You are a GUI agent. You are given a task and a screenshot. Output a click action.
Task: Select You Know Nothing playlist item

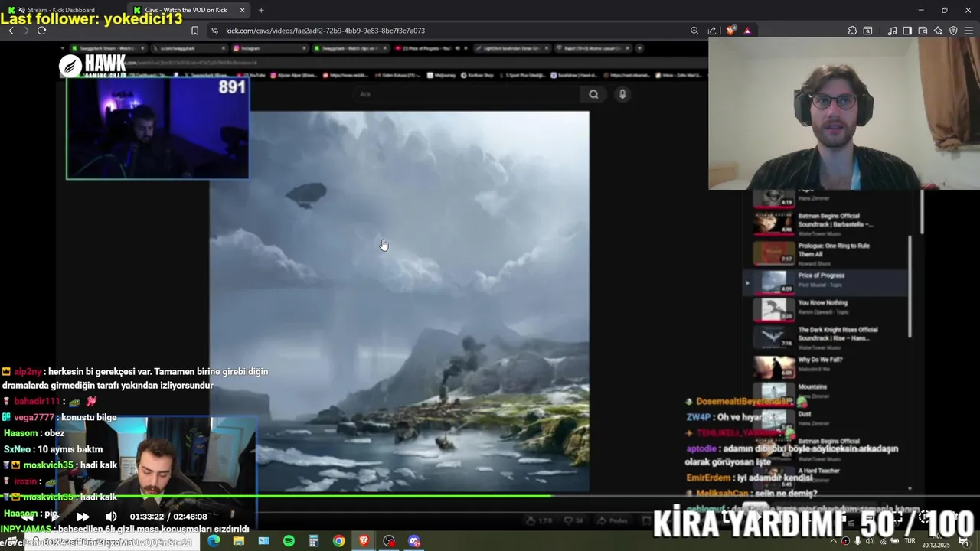(x=825, y=309)
